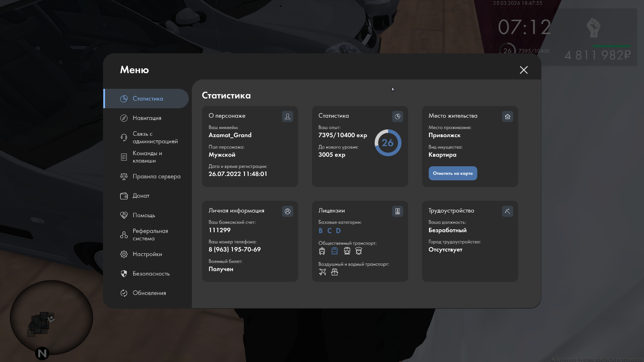Click the license document icon in Лицензии card

point(397,211)
